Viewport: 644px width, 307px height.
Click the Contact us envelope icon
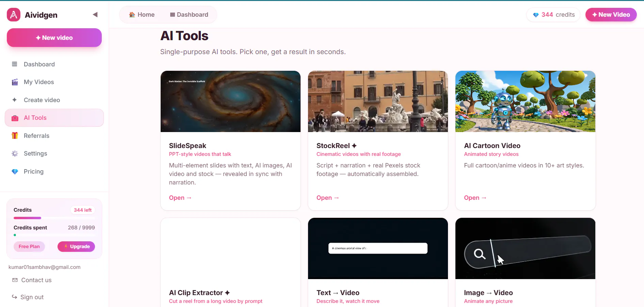15,280
